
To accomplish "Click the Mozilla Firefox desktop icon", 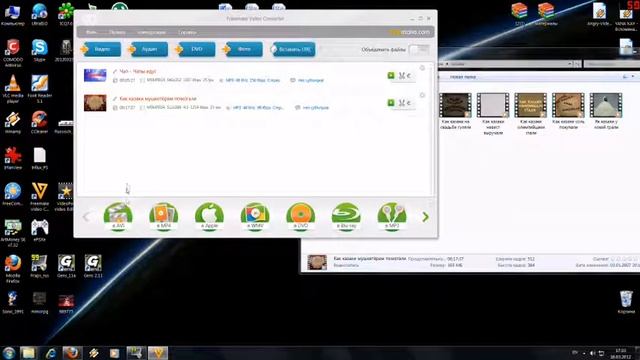I will [13, 269].
